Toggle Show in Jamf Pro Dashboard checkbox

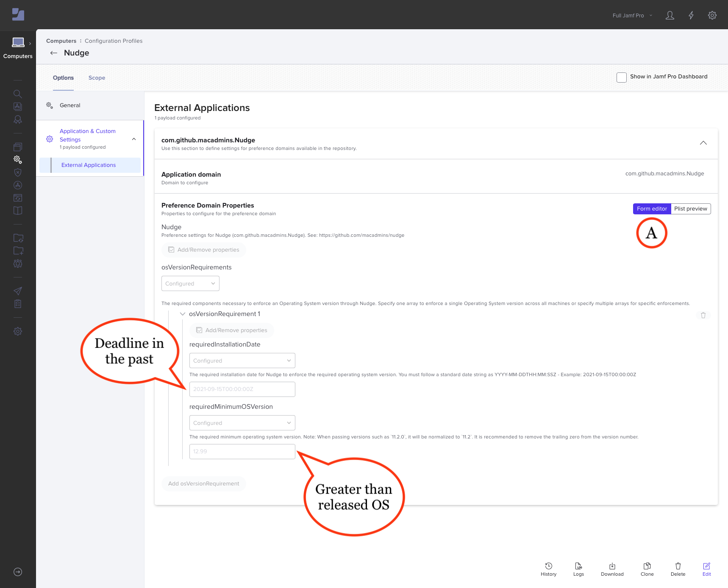click(622, 77)
